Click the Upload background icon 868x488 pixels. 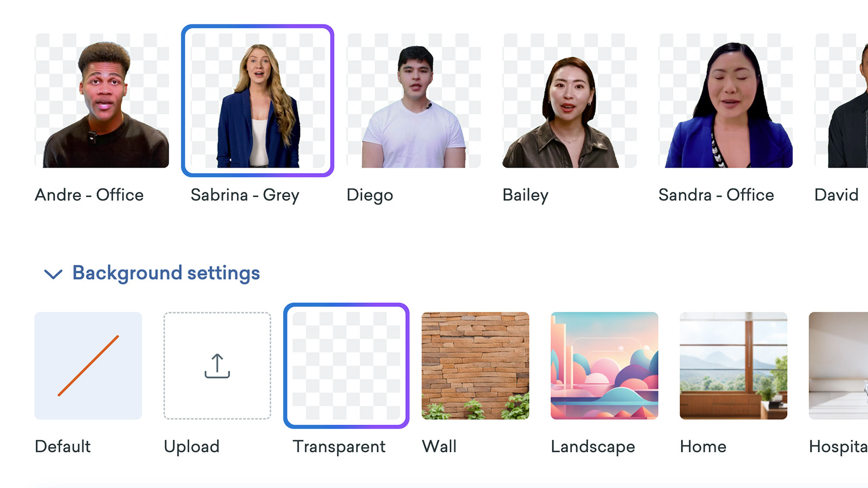click(x=217, y=366)
